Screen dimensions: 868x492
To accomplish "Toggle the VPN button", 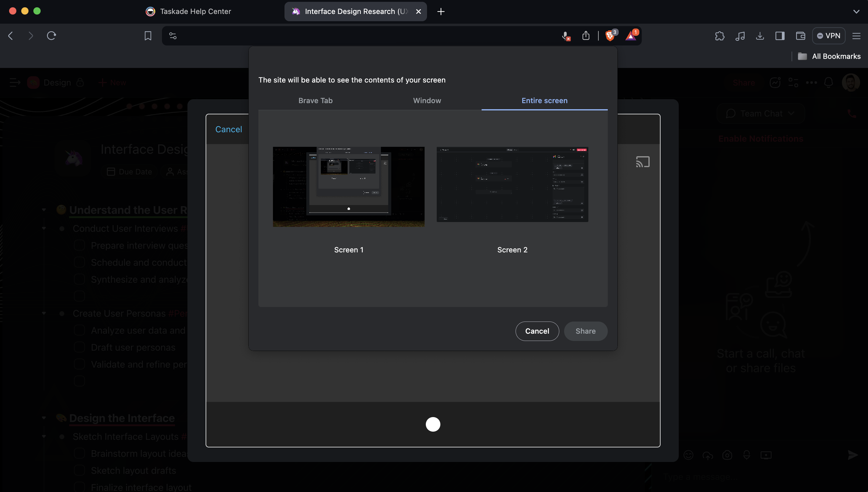I will 829,36.
